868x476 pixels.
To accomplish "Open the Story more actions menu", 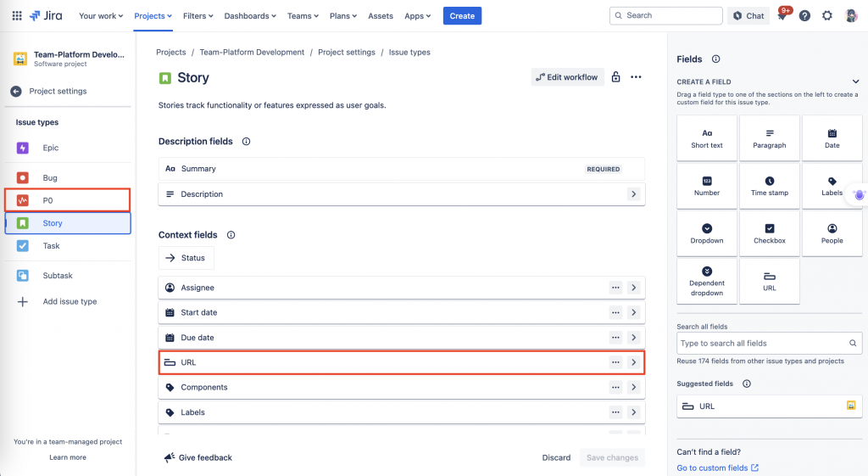I will click(x=636, y=77).
